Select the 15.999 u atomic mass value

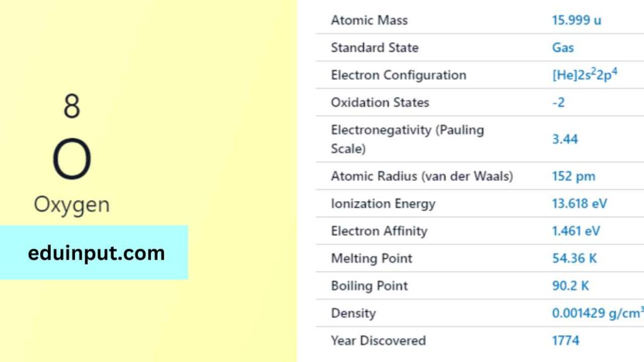[x=576, y=20]
